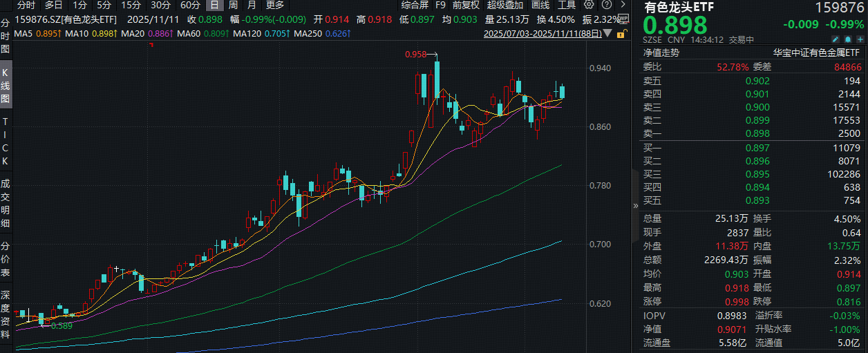The image size is (868, 353).
Task: Set a price alert with bell icon
Action: 849,39
